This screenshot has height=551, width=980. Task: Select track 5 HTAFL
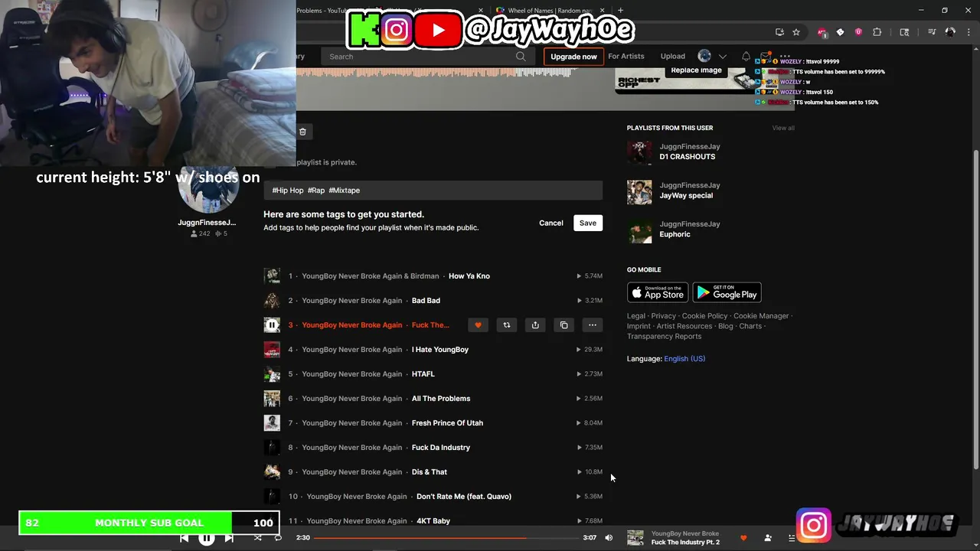coord(433,374)
